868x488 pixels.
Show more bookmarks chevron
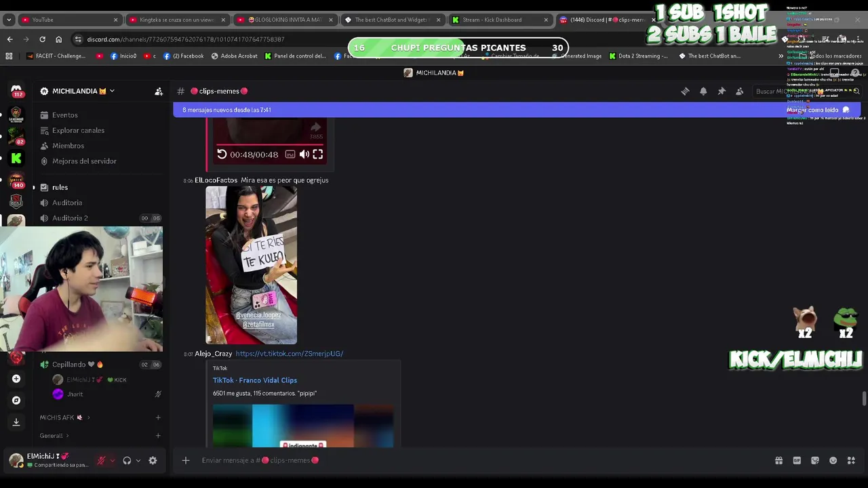click(781, 56)
